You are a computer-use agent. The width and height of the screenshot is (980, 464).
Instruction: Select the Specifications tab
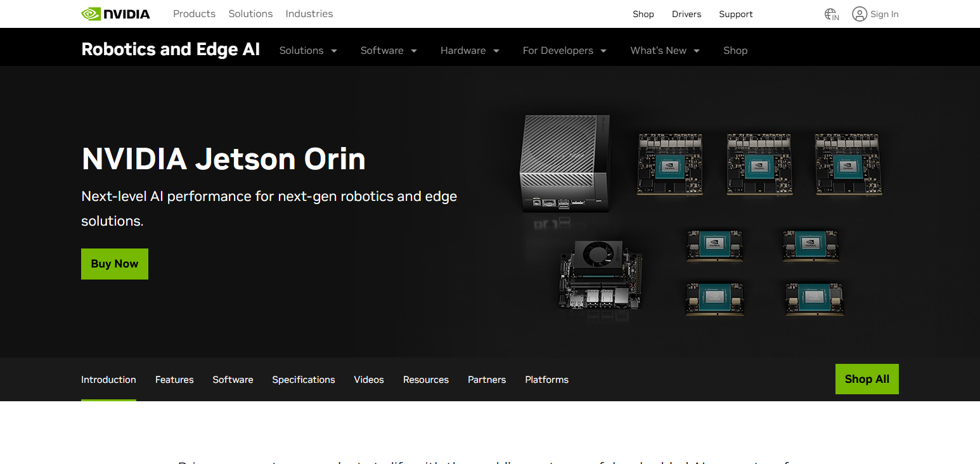(304, 380)
